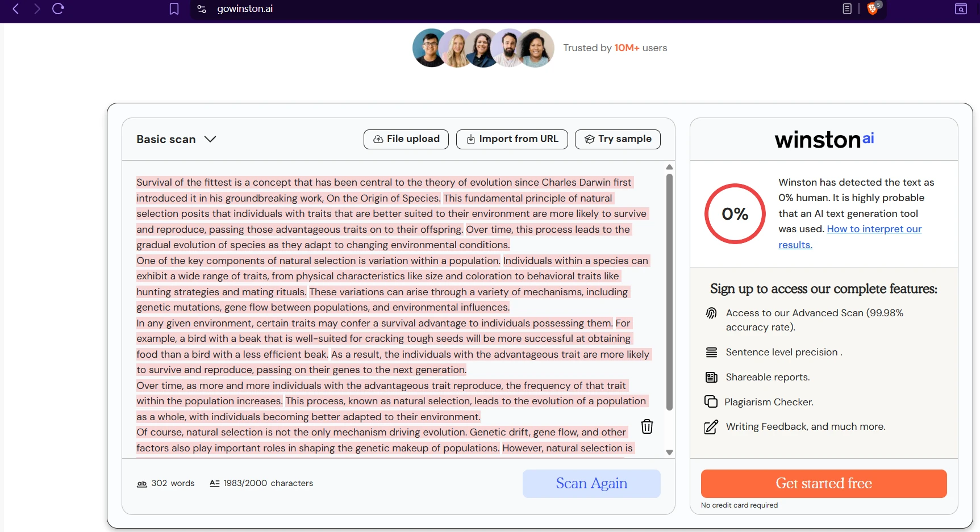Click the bookmark icon in address bar

(x=174, y=9)
